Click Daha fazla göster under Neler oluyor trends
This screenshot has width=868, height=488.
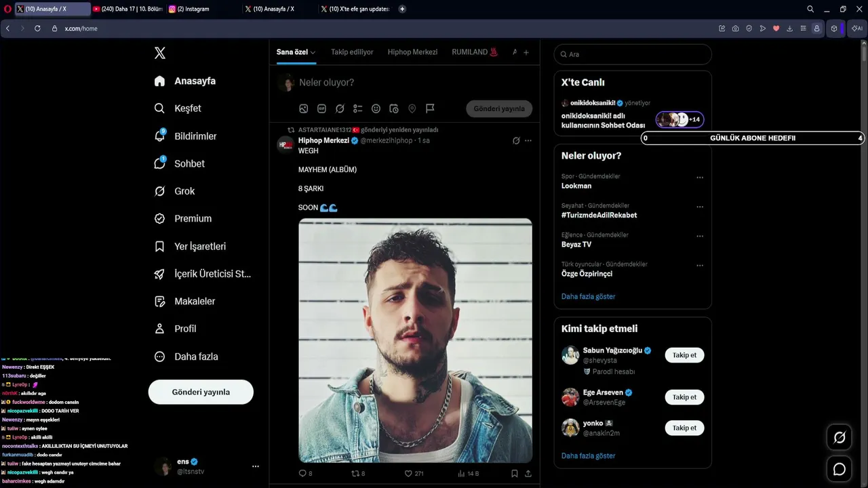589,296
